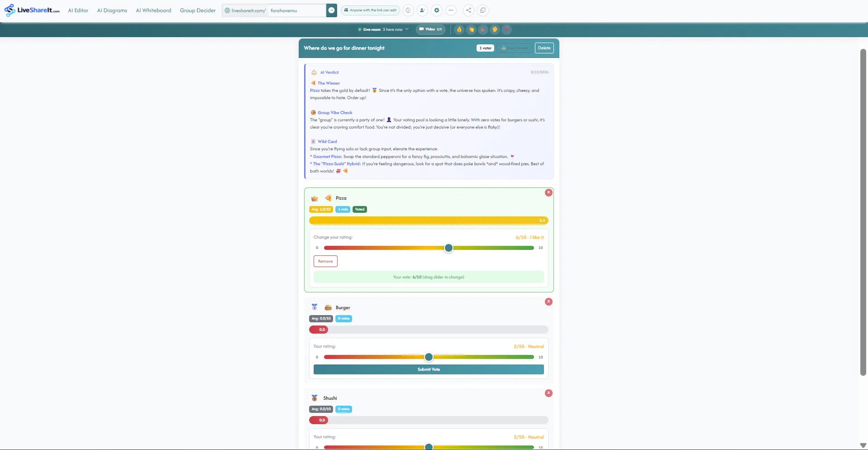Click the '6/10 - I like it' rating label
This screenshot has width=868, height=450.
[530, 237]
